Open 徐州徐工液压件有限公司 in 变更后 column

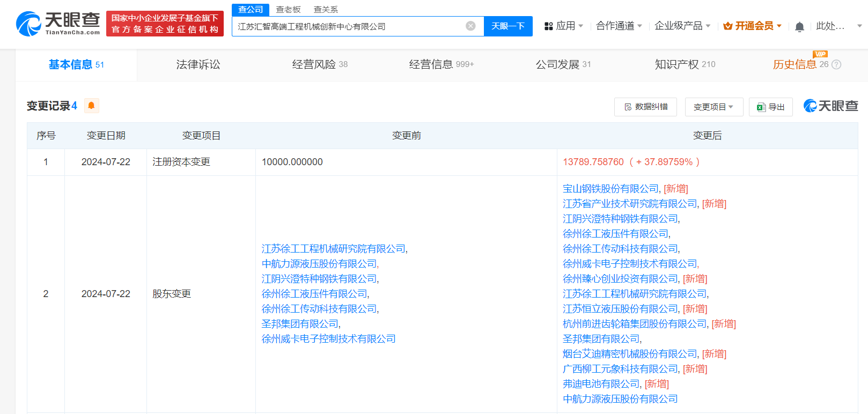615,234
